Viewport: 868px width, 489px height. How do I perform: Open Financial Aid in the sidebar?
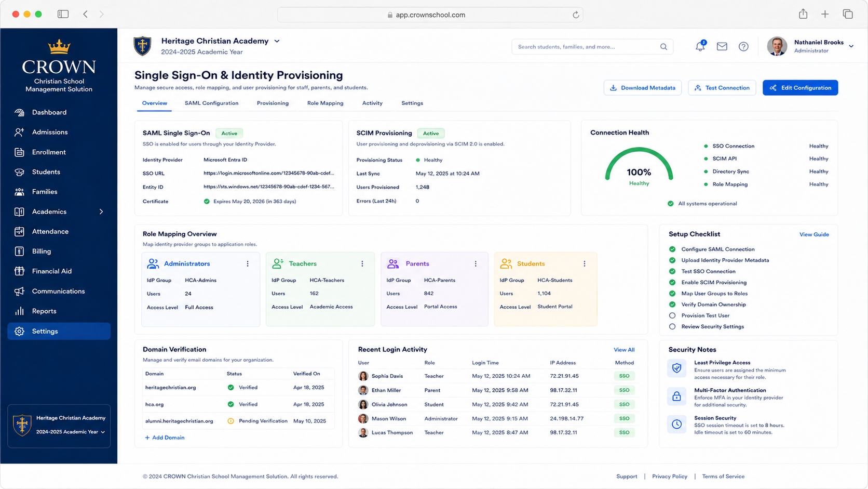tap(59, 271)
